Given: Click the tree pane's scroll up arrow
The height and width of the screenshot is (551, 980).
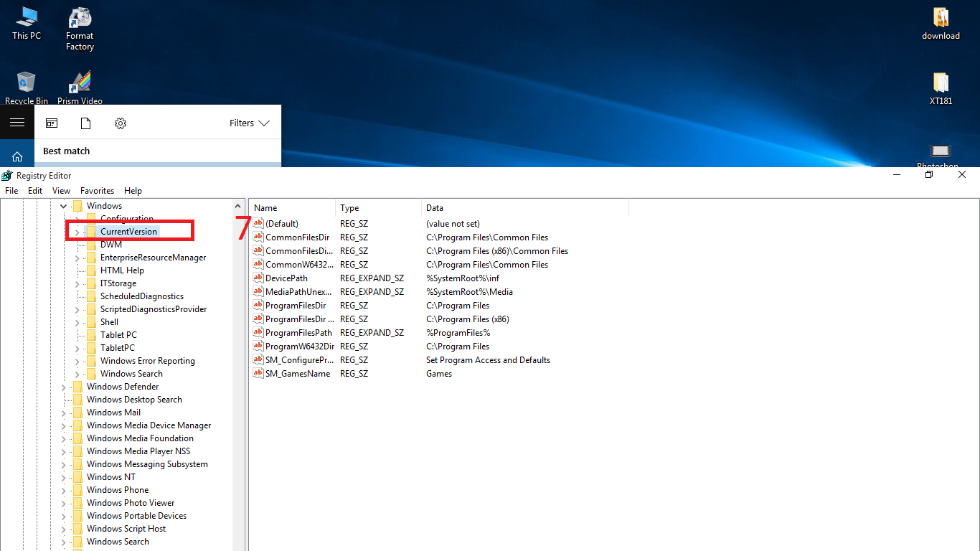Looking at the screenshot, I should pos(239,205).
